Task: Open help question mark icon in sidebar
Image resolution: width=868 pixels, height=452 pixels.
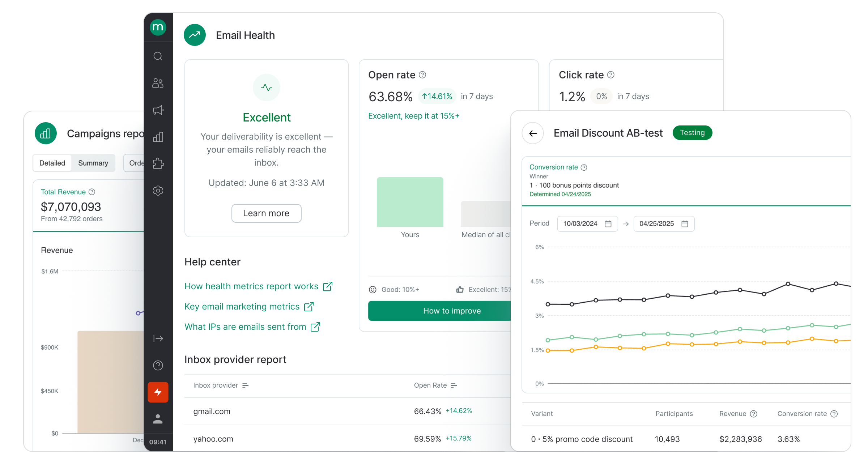Action: 158,366
